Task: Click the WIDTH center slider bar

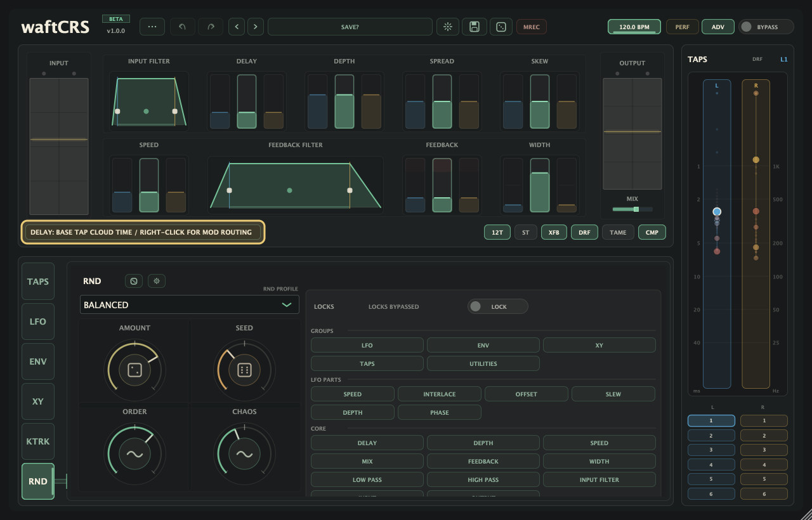Action: (540, 185)
